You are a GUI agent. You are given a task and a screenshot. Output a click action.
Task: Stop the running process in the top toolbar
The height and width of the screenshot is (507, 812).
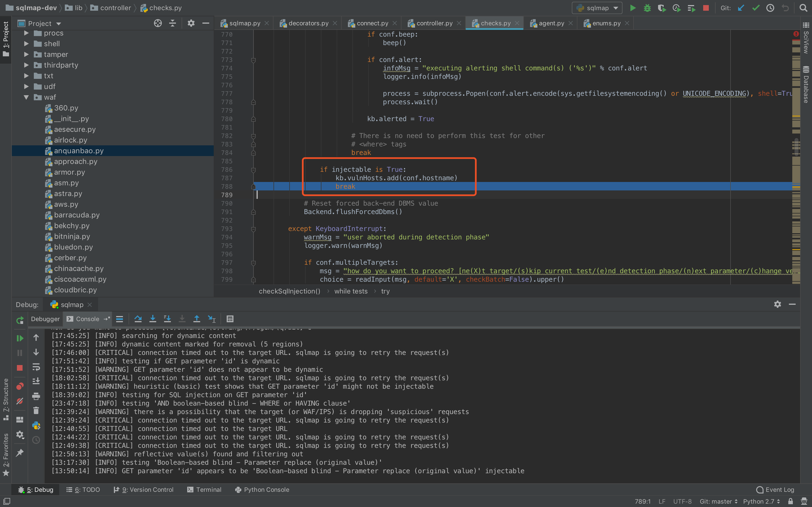(x=706, y=8)
